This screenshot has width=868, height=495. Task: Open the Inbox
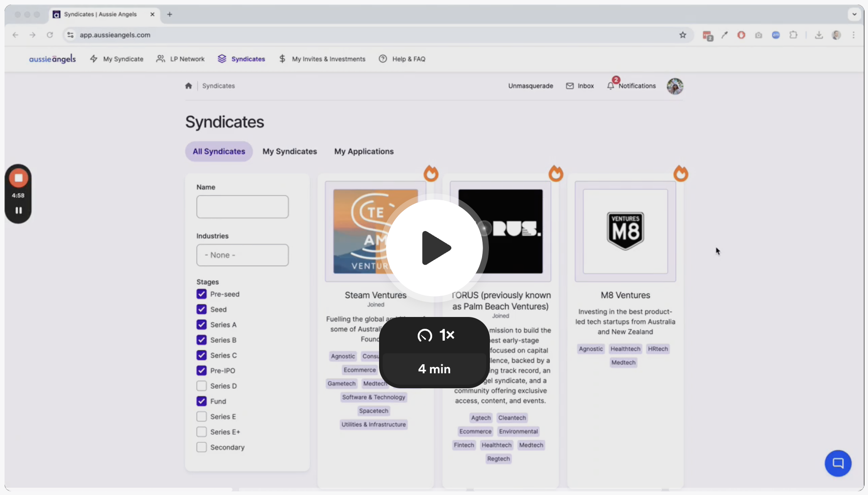tap(580, 86)
